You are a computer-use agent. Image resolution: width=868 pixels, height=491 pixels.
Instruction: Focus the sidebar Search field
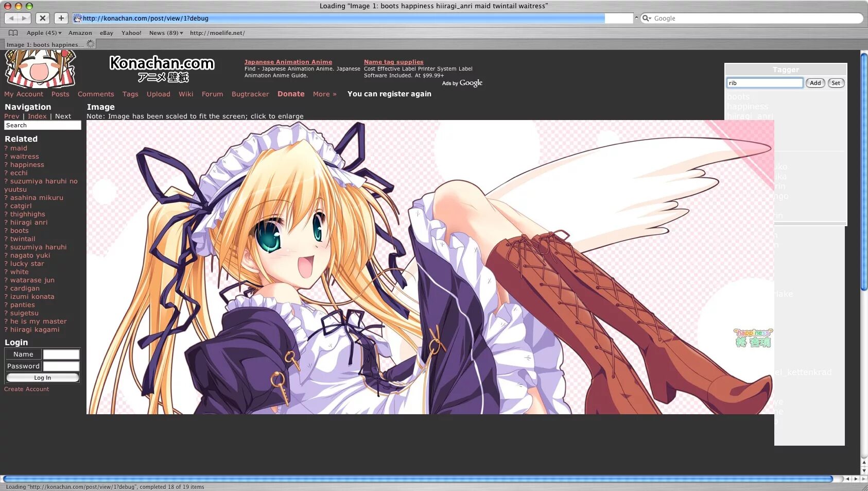point(43,125)
